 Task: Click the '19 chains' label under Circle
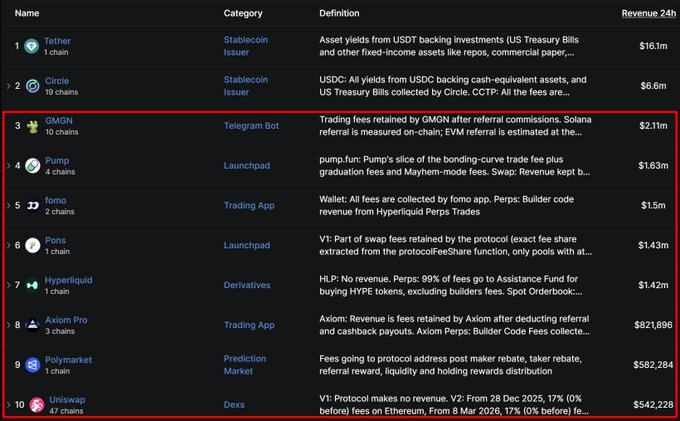[62, 92]
